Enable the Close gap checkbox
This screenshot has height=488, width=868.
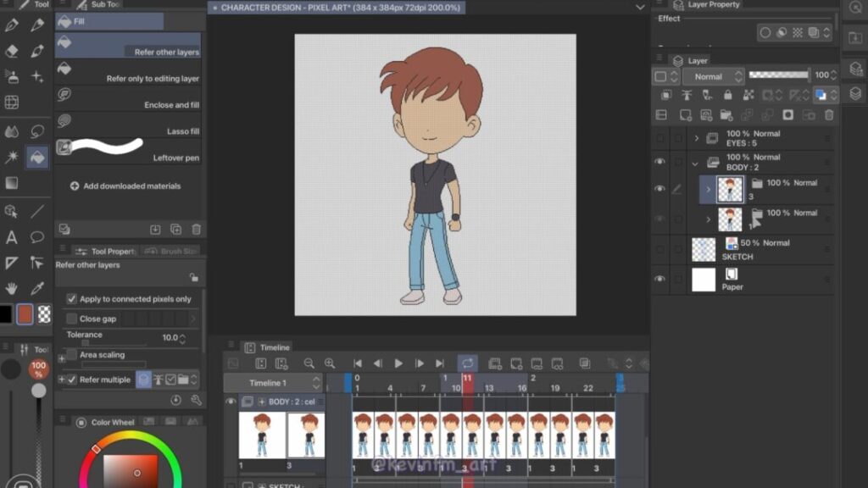72,319
